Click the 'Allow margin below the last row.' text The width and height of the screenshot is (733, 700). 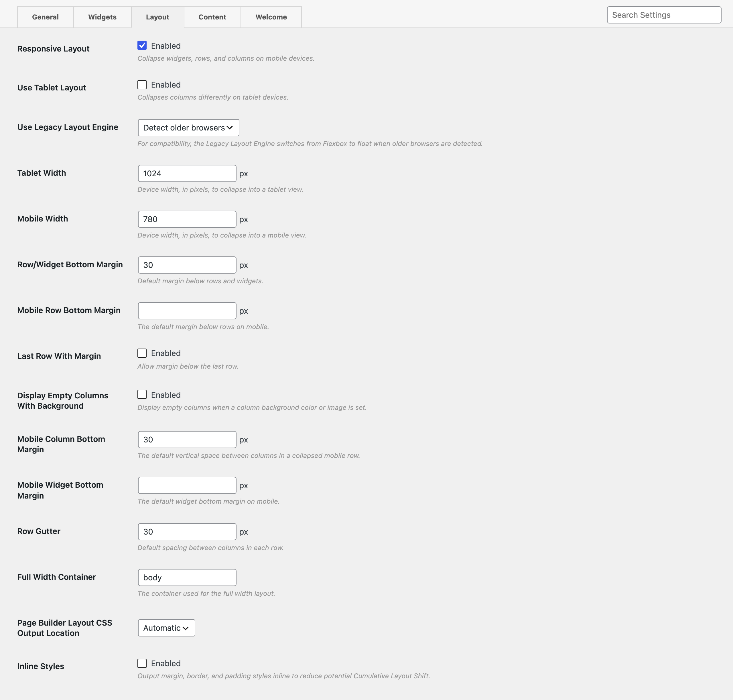coord(188,366)
